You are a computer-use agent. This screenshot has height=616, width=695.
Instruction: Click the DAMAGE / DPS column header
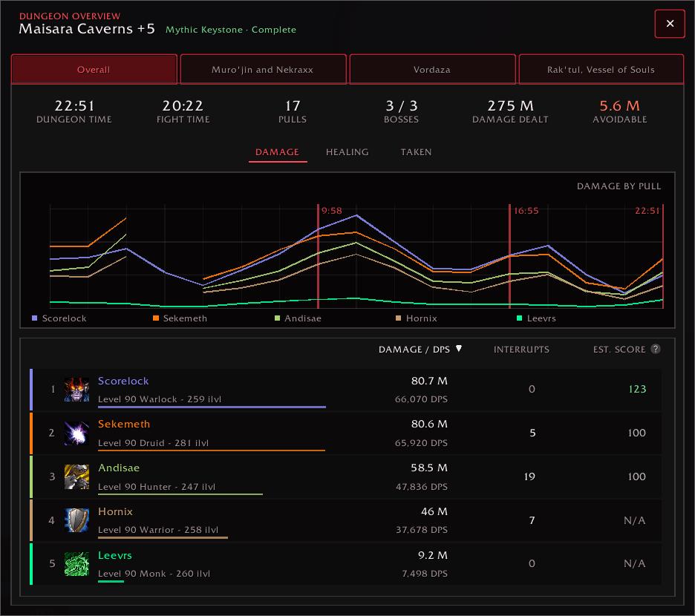(x=414, y=350)
